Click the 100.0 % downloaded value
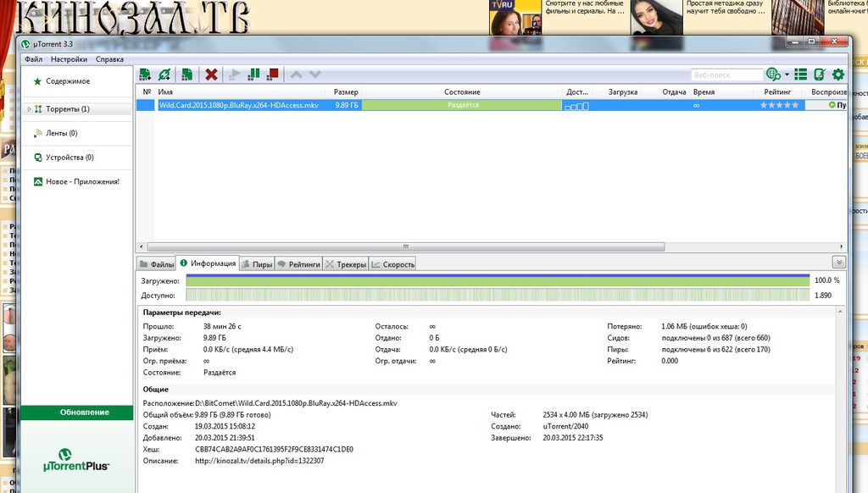 (x=827, y=280)
